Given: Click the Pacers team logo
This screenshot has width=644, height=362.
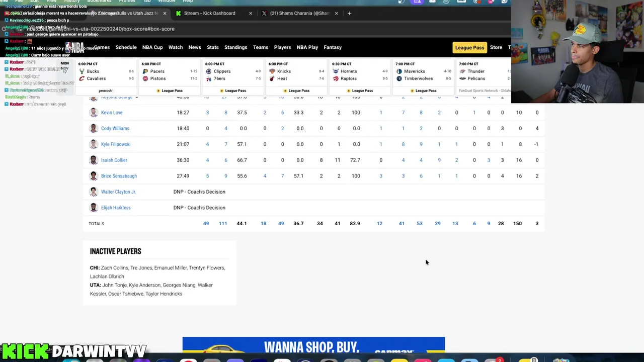Looking at the screenshot, I should point(145,71).
